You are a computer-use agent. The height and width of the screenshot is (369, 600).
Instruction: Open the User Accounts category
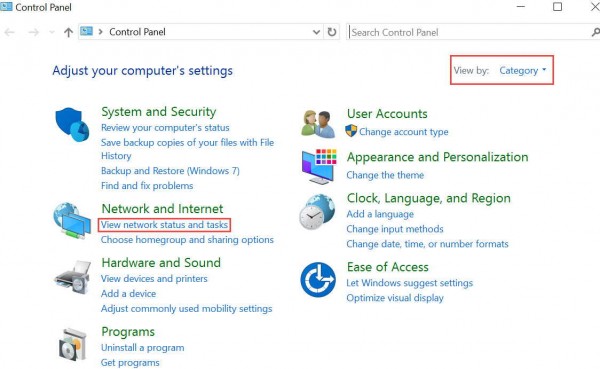coord(387,114)
